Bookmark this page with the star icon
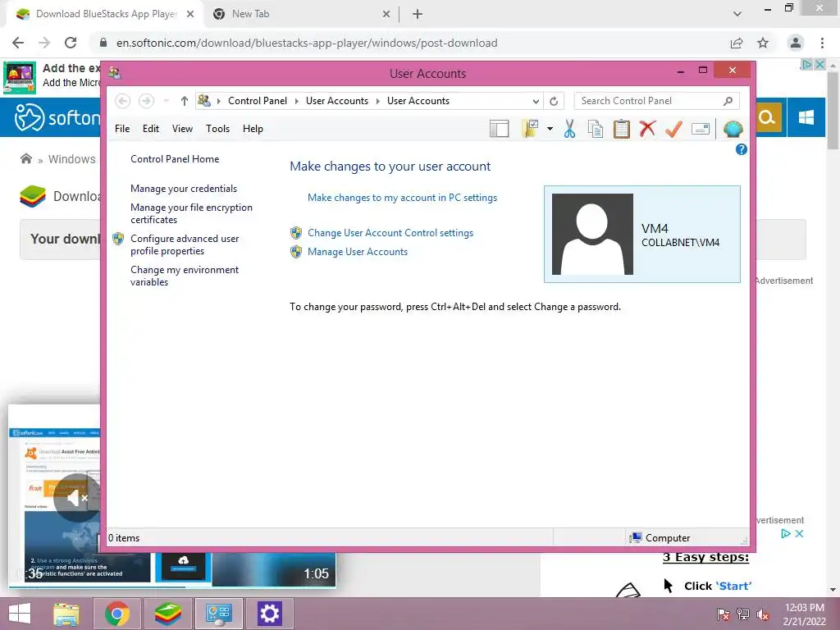Viewport: 840px width, 630px height. pos(763,43)
